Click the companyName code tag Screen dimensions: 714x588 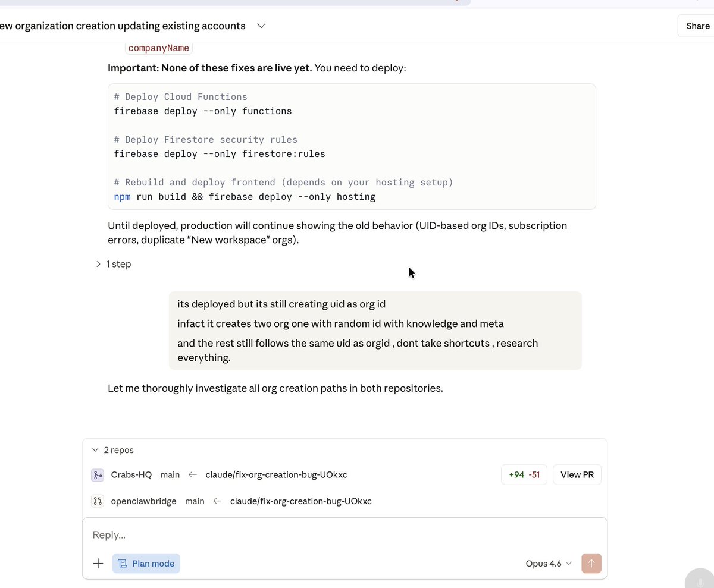point(158,48)
